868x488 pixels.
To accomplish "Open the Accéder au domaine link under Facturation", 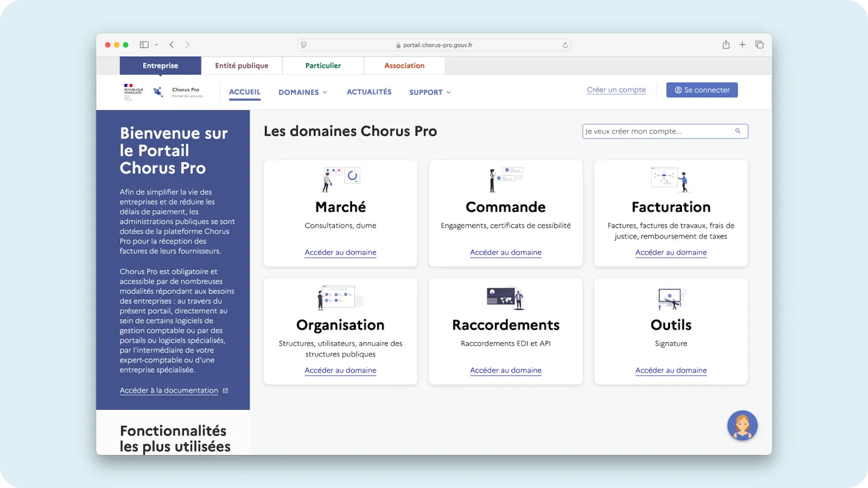I will click(x=671, y=253).
